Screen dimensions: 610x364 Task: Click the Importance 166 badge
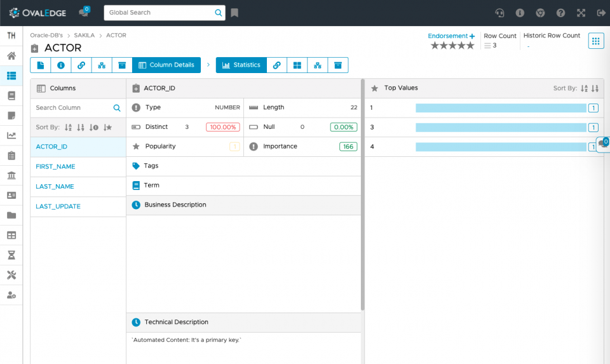coord(348,147)
